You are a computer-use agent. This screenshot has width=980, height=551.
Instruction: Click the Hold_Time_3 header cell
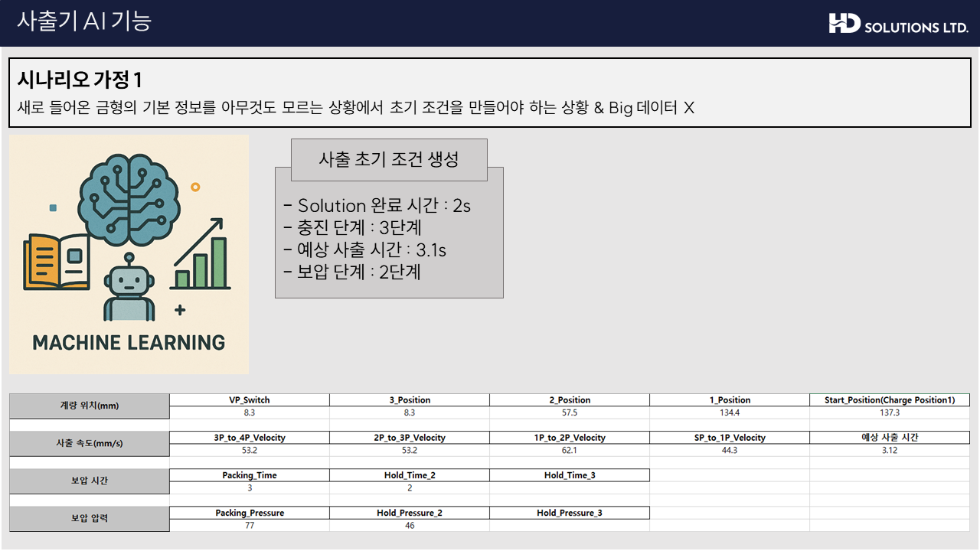pyautogui.click(x=570, y=475)
